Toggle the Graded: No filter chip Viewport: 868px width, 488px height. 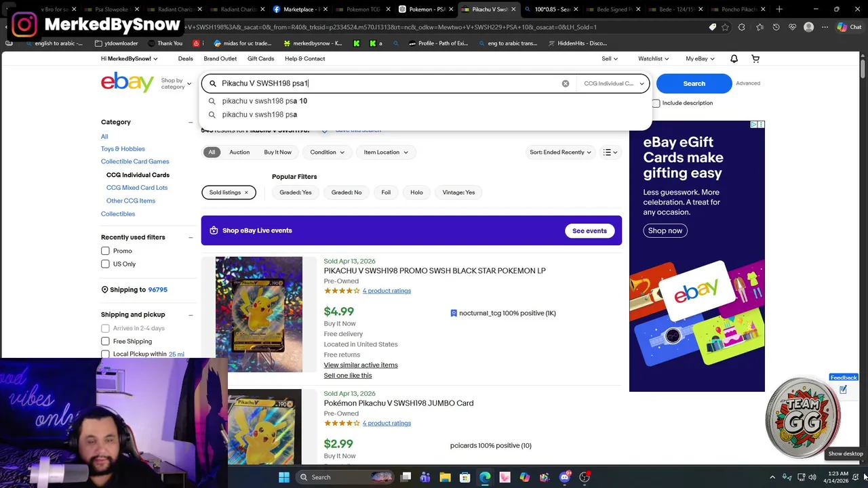(x=347, y=192)
